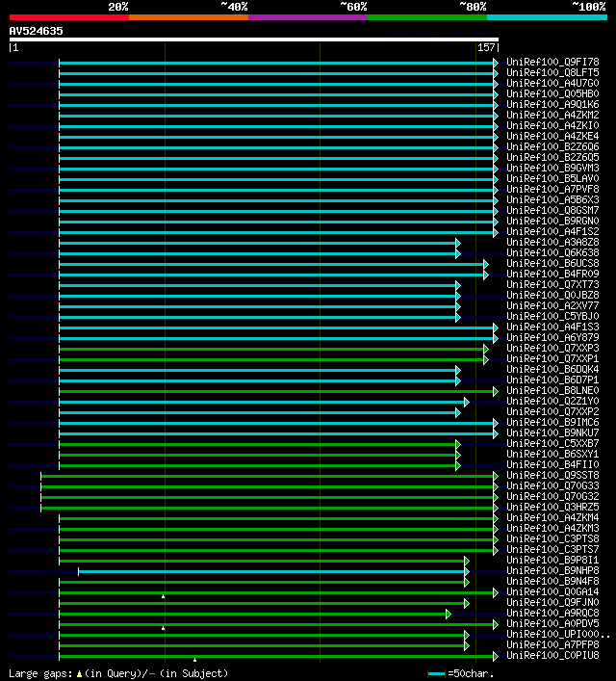
Task: Select the UniRef100_A6Y879 label
Action: pyautogui.click(x=552, y=337)
